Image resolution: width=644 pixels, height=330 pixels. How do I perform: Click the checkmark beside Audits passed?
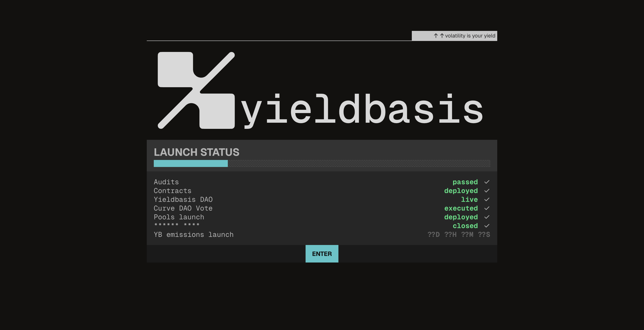point(487,182)
